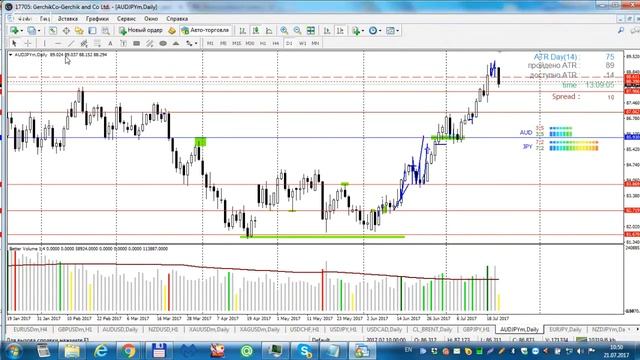The image size is (640, 360).
Task: Open Internet Explorer from the taskbar
Action: click(x=101, y=351)
